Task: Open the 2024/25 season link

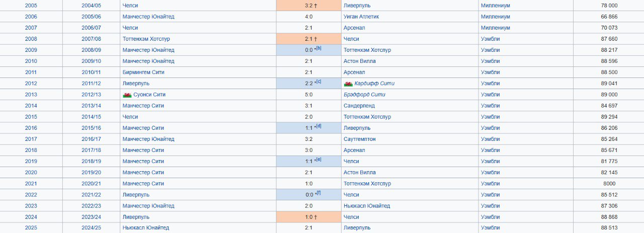Action: click(x=91, y=228)
